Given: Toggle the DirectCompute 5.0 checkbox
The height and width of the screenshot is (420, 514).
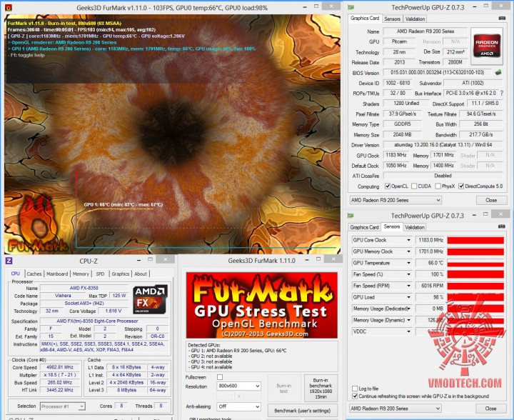Looking at the screenshot, I should [x=461, y=186].
